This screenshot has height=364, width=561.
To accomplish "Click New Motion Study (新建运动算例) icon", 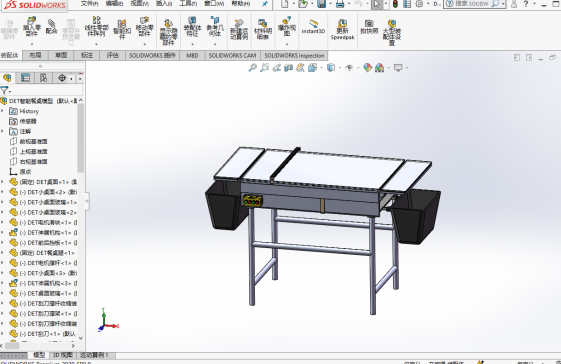I will [239, 24].
